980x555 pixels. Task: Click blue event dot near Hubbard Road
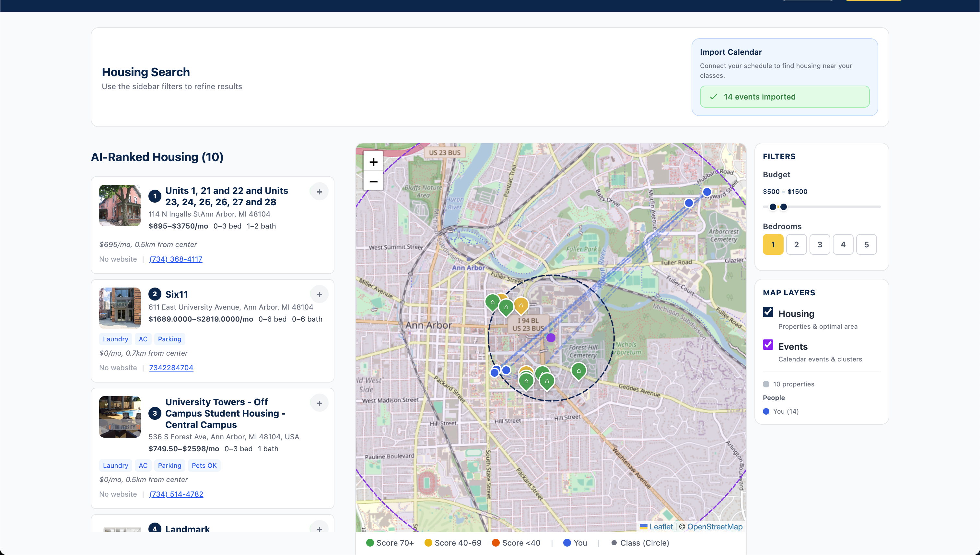(x=707, y=192)
